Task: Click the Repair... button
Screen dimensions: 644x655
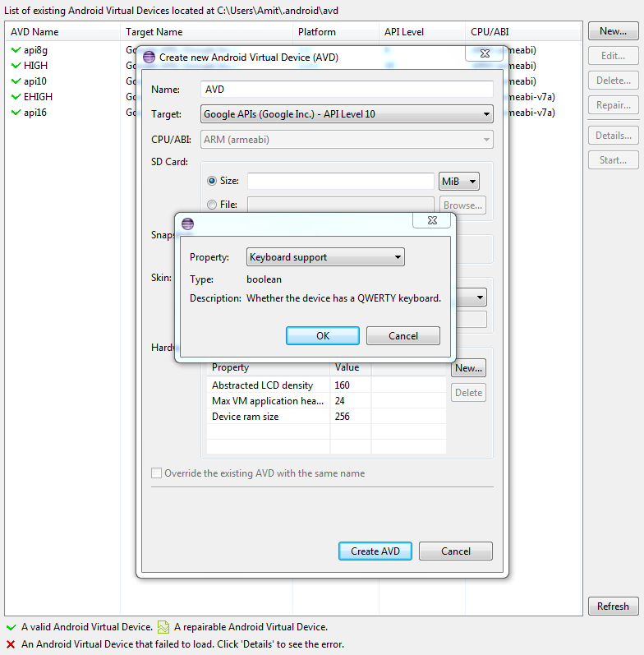Action: click(613, 105)
